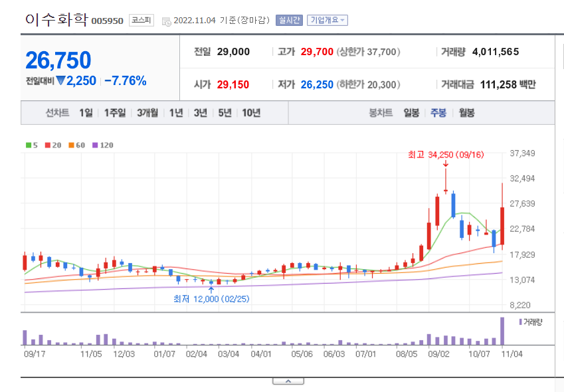This screenshot has height=392, width=564.
Task: Click the 전일 value 29,000
Action: (233, 52)
